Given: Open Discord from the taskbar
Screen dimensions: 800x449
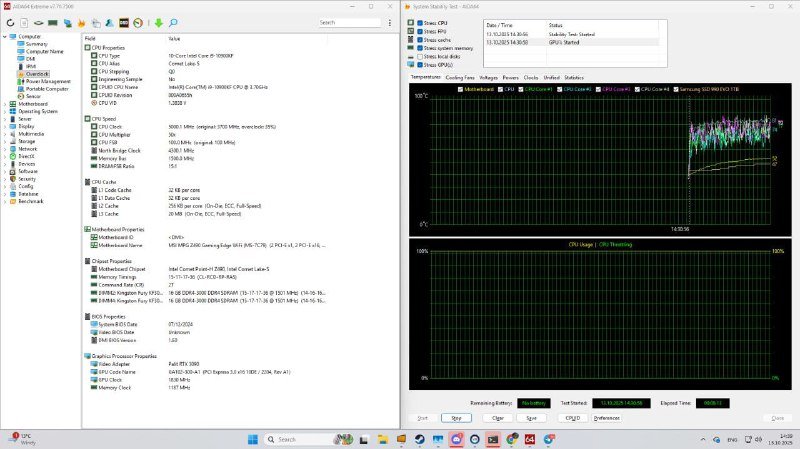Looking at the screenshot, I should pyautogui.click(x=456, y=439).
